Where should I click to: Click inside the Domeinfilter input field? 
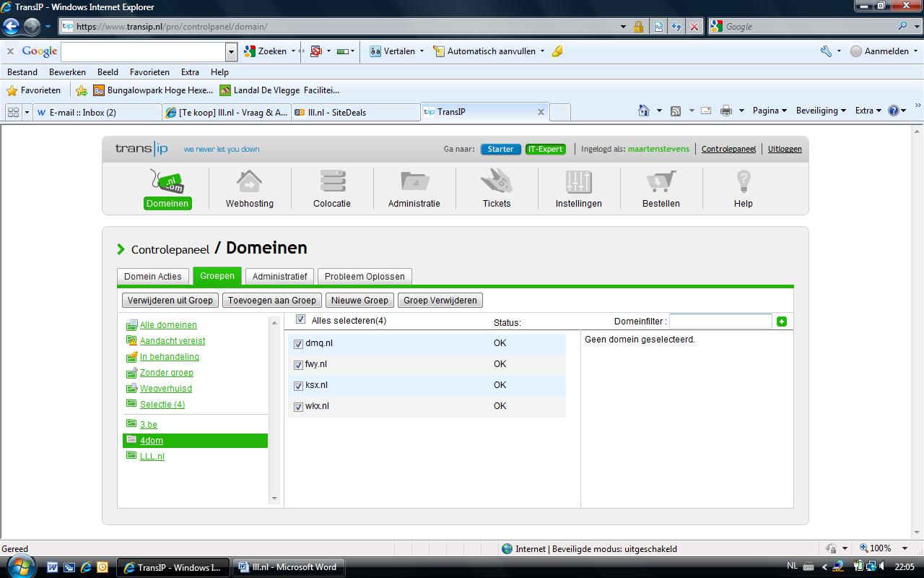click(x=720, y=322)
